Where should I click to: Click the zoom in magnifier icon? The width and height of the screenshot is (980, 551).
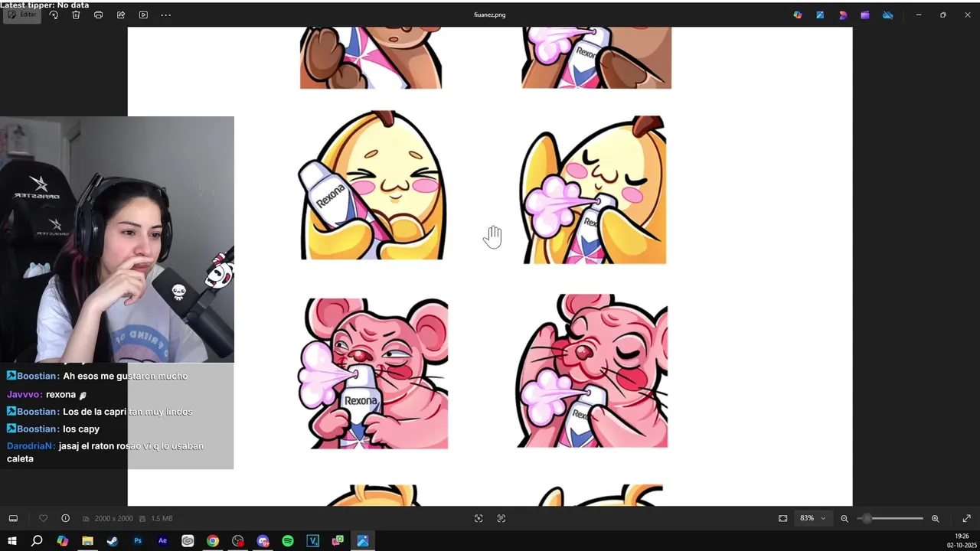tap(935, 518)
